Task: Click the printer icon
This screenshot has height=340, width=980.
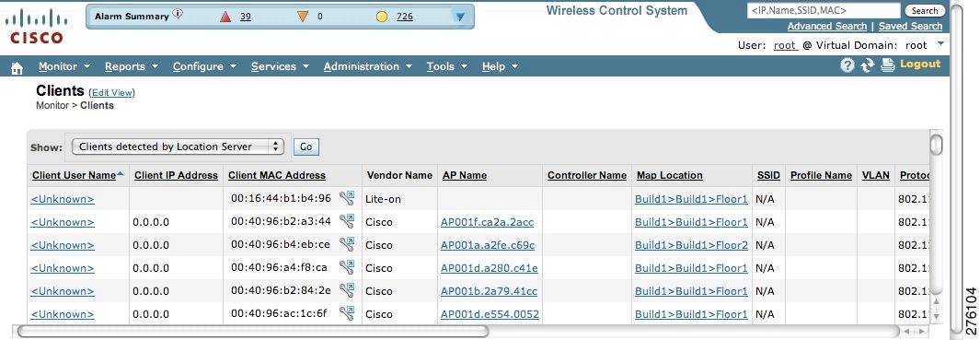Action: coord(887,65)
